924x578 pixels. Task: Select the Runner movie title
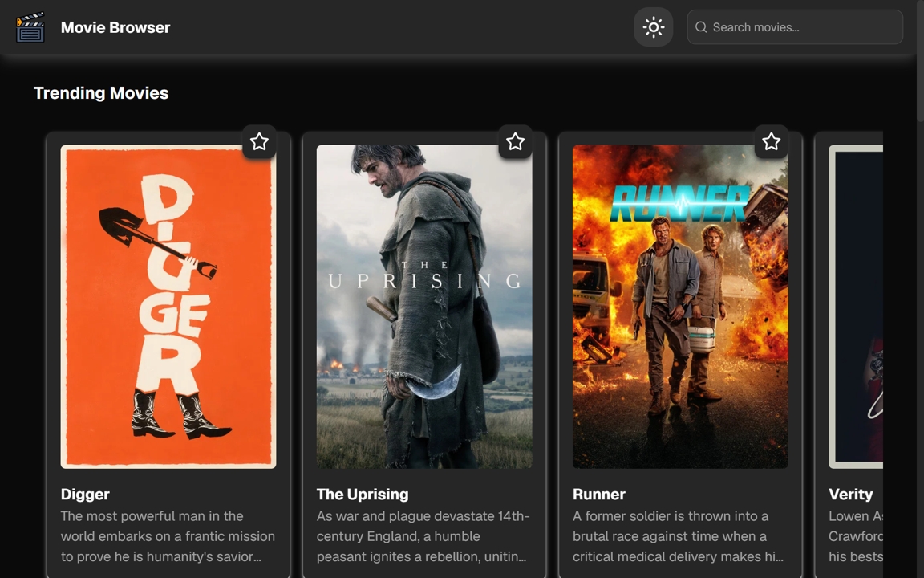click(x=598, y=495)
